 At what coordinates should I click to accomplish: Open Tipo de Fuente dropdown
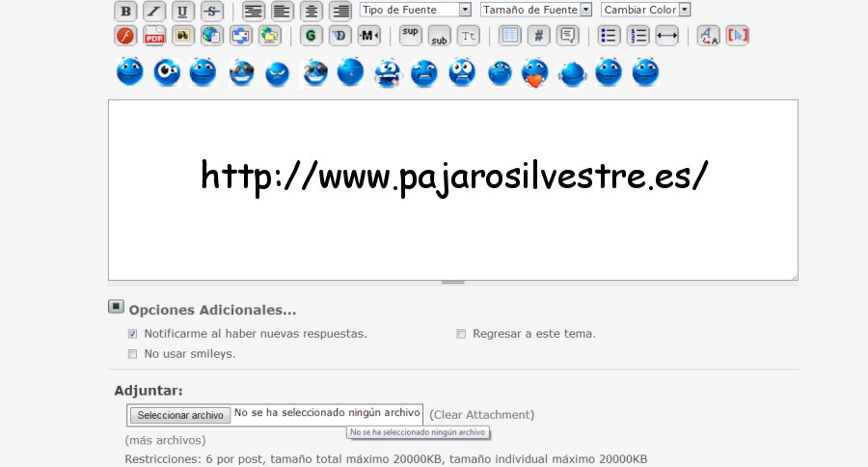click(415, 10)
